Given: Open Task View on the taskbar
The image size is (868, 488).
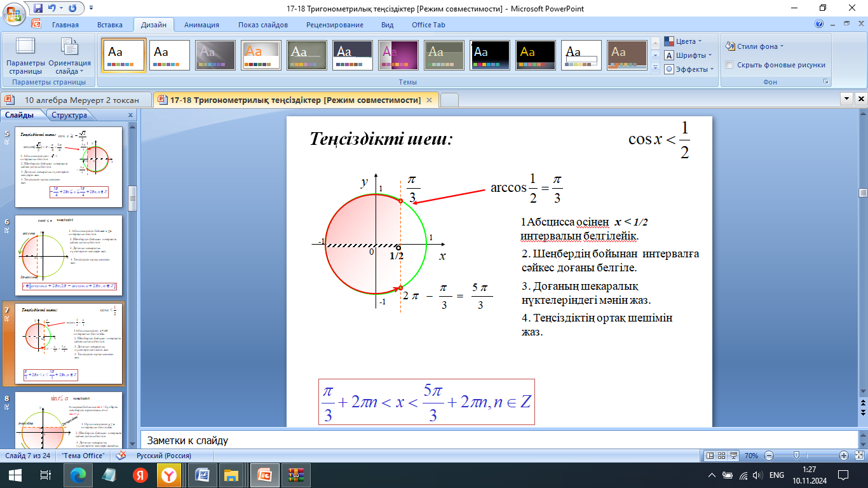Looking at the screenshot, I should 45,475.
